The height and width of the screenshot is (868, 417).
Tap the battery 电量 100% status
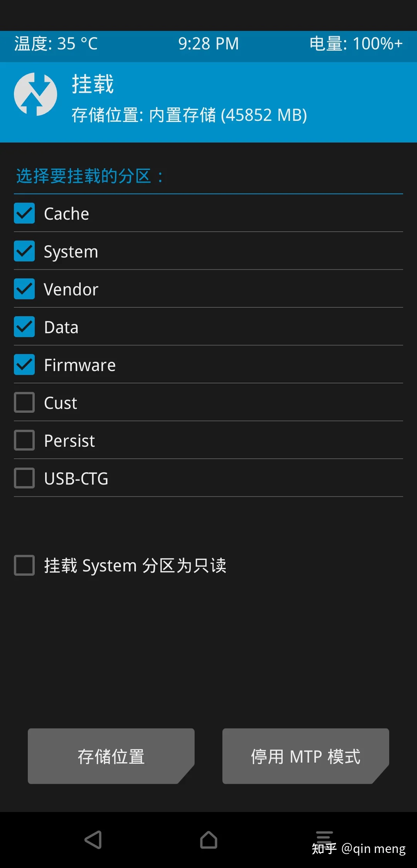[x=356, y=44]
